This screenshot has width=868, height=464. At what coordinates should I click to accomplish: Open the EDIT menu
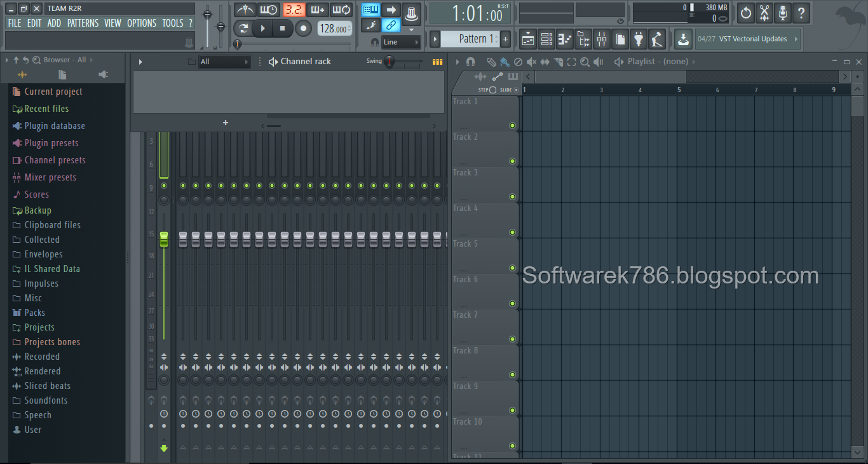pyautogui.click(x=34, y=23)
